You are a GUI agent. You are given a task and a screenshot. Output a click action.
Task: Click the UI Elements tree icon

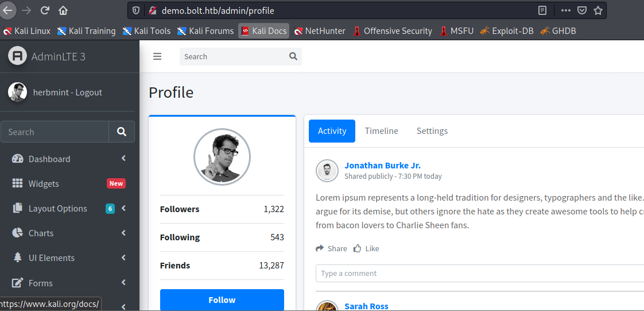tap(17, 258)
